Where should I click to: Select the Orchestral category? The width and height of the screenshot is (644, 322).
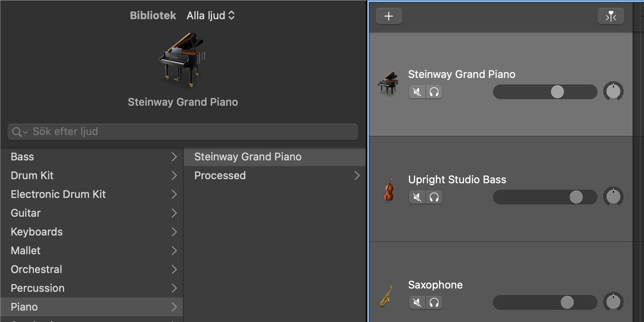click(92, 269)
